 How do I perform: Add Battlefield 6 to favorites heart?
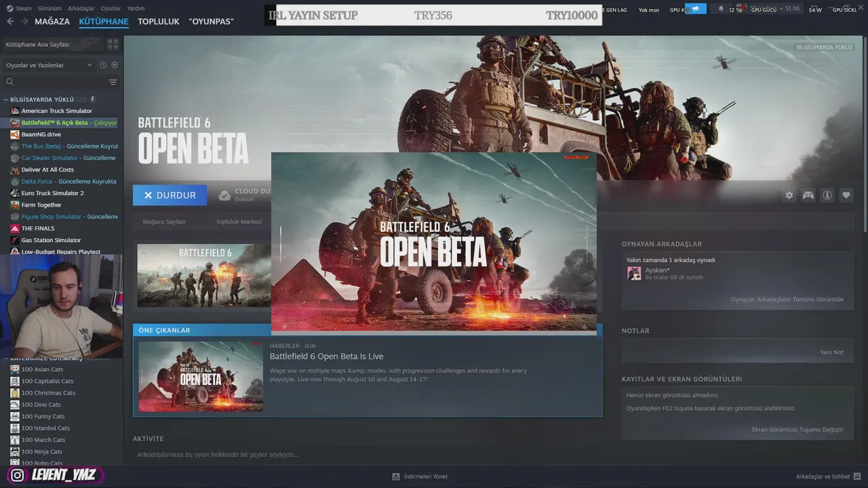tap(846, 195)
